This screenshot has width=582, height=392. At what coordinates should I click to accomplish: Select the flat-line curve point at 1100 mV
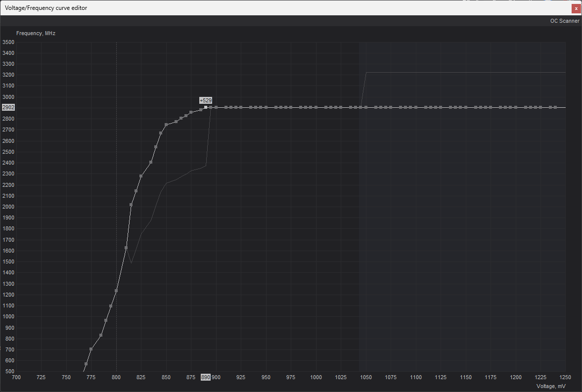[416, 107]
